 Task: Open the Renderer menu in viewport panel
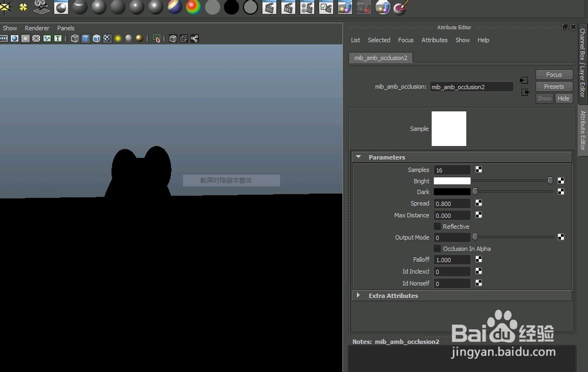[x=36, y=28]
